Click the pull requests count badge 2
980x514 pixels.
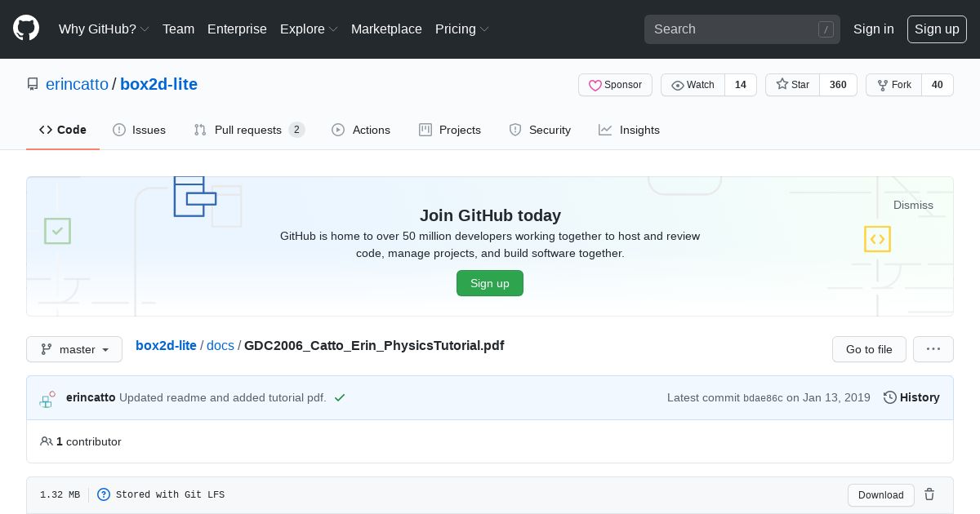(x=296, y=130)
